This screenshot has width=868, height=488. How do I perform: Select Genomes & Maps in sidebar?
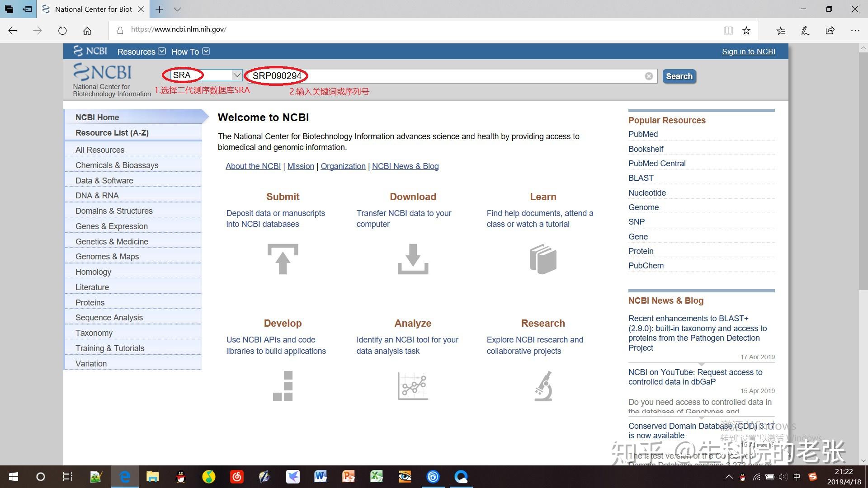pyautogui.click(x=107, y=256)
